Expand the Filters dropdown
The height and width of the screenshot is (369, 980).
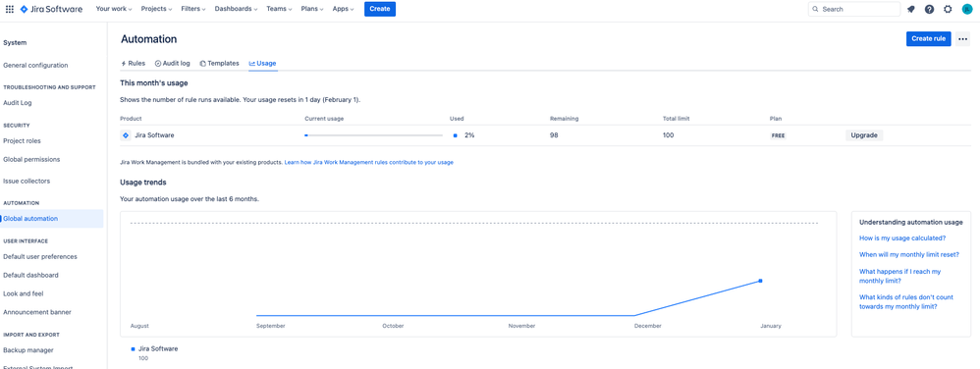[193, 9]
